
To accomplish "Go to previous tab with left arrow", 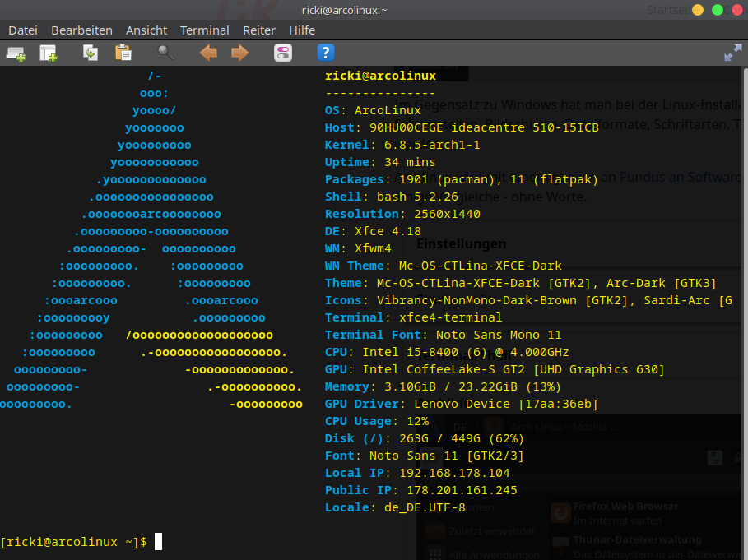I will (208, 53).
